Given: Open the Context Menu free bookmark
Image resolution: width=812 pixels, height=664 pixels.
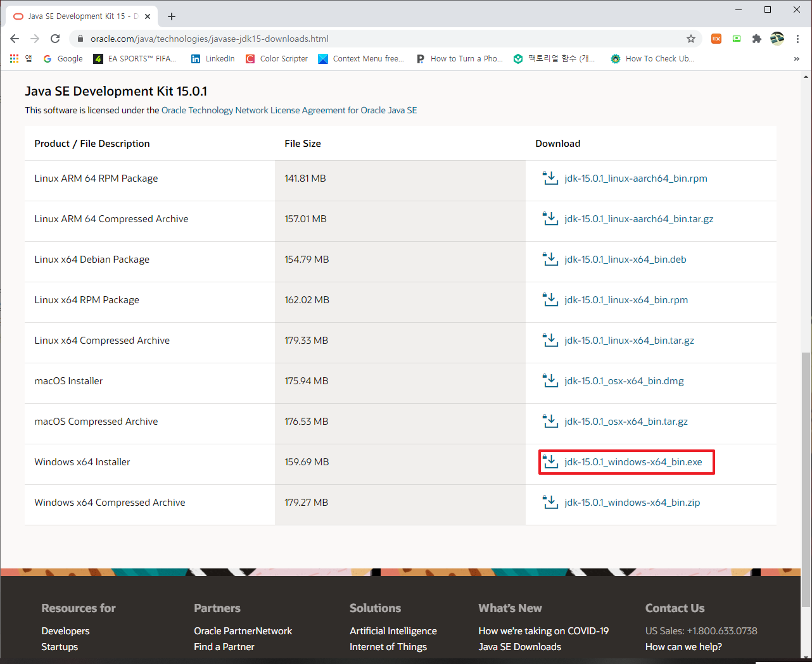Looking at the screenshot, I should [361, 58].
